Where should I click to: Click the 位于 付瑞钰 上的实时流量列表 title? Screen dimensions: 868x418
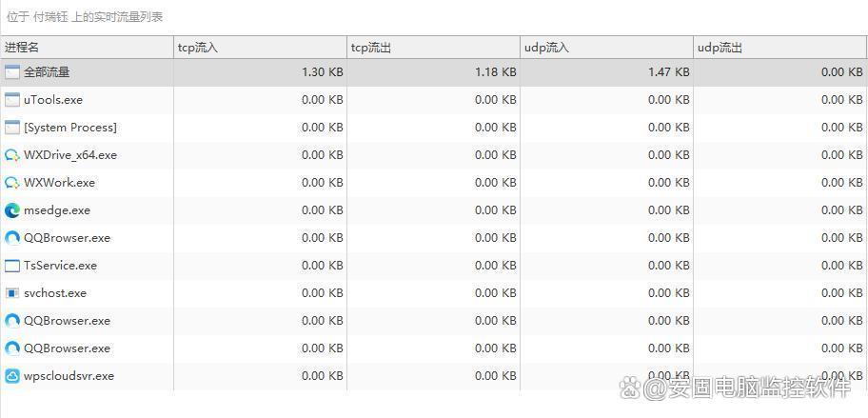coord(85,17)
